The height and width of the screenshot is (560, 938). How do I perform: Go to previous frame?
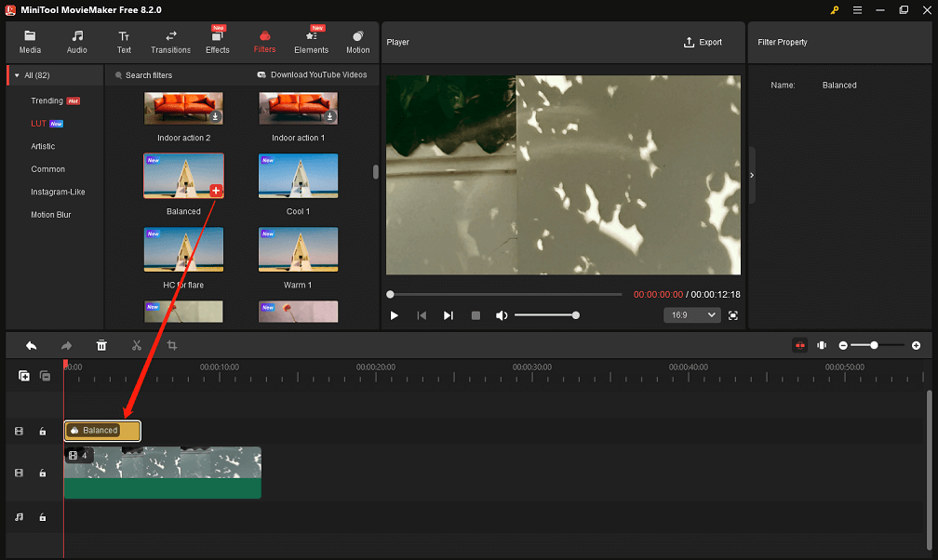pos(422,315)
